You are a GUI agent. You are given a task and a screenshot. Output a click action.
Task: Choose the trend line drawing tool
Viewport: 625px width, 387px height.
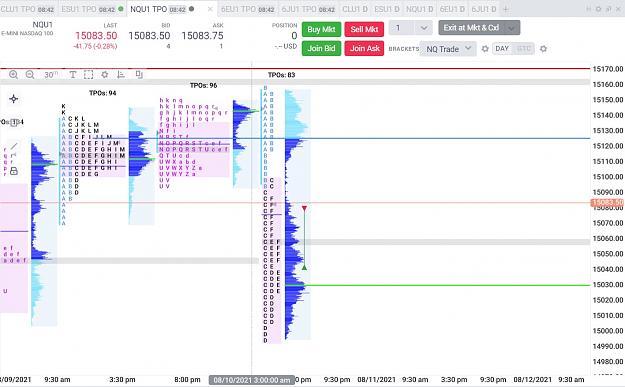pos(14,147)
